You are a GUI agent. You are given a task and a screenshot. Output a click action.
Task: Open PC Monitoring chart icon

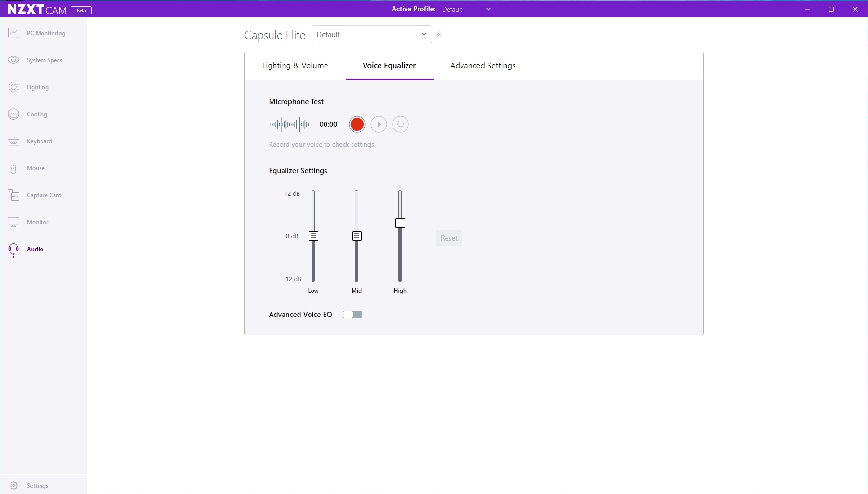(14, 33)
